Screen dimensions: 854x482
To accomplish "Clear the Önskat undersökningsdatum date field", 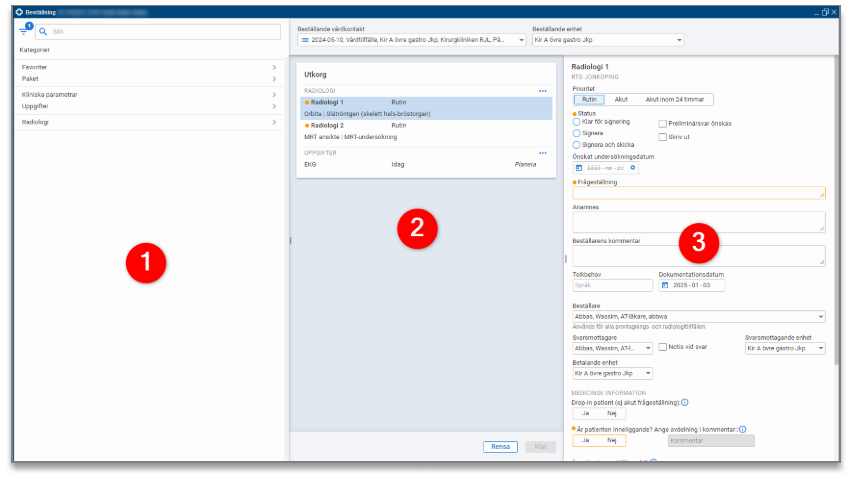I will click(633, 167).
